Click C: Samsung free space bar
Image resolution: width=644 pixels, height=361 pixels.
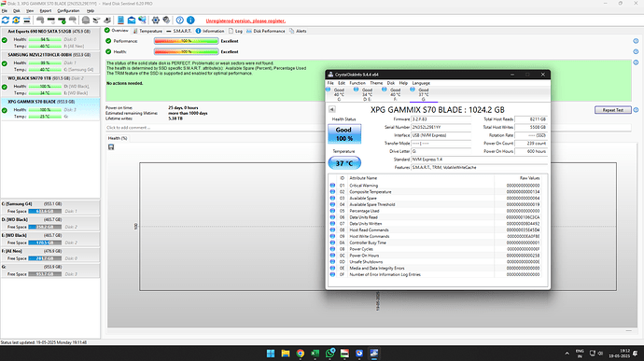45,211
